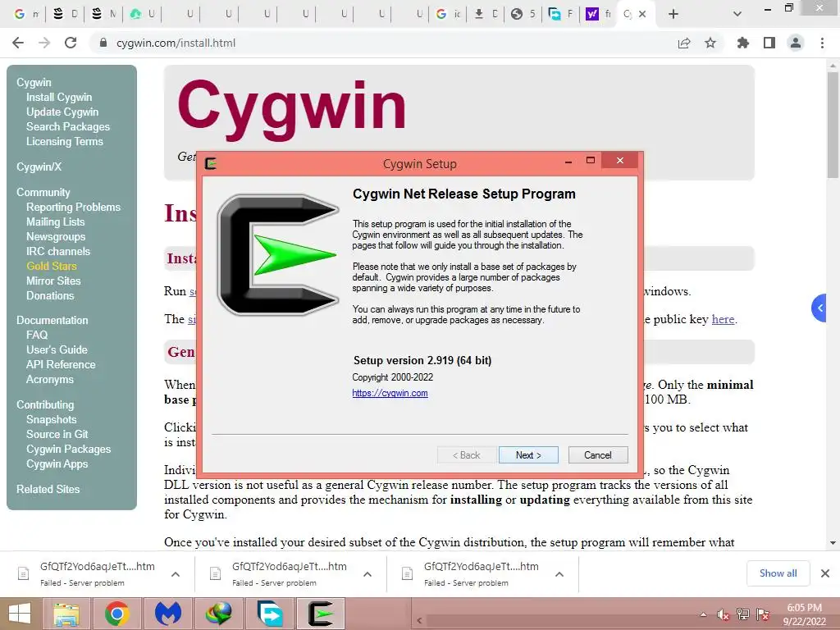This screenshot has height=630, width=840.
Task: Open the https://cygwin.com link in setup dialog
Action: point(390,393)
